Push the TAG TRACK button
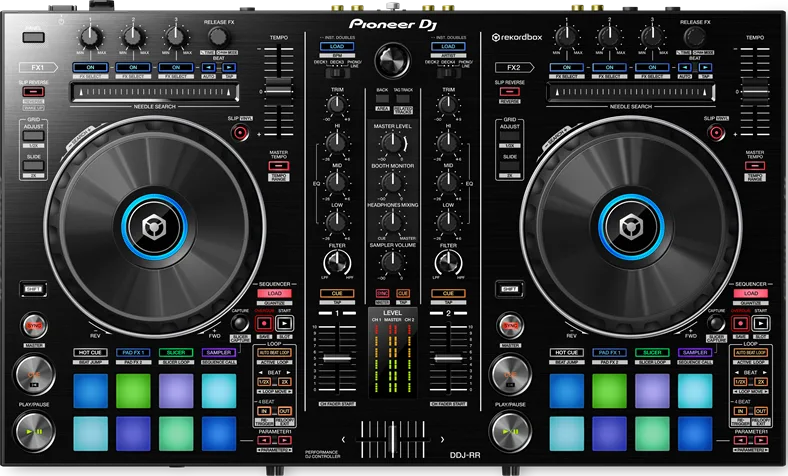 (403, 99)
